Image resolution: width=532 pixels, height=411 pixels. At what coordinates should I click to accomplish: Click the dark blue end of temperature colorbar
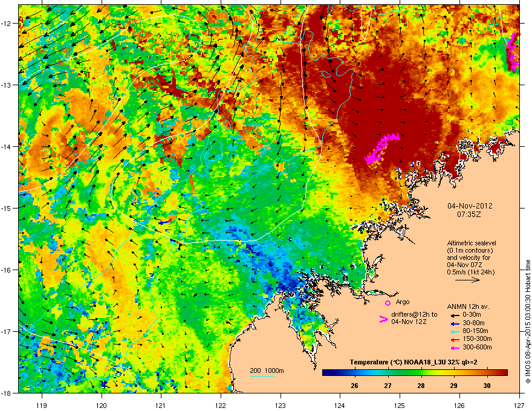coord(326,372)
